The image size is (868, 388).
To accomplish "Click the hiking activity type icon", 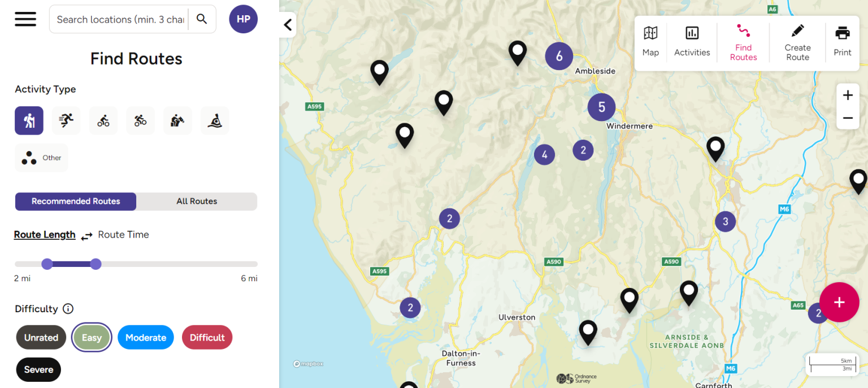I will (29, 120).
